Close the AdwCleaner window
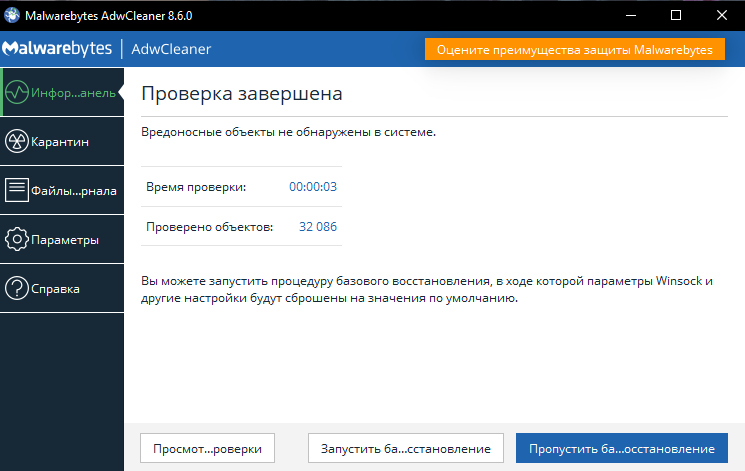Screen dimensions: 745x471 point(722,15)
